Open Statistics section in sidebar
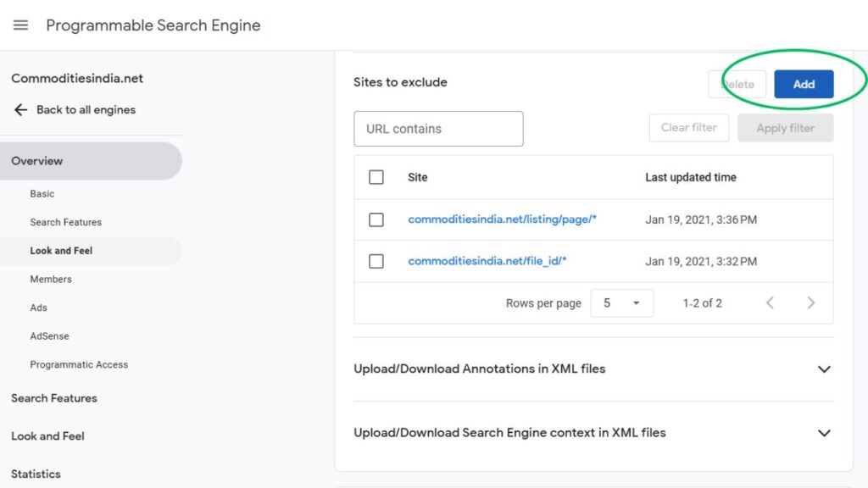The height and width of the screenshot is (488, 868). pyautogui.click(x=36, y=474)
